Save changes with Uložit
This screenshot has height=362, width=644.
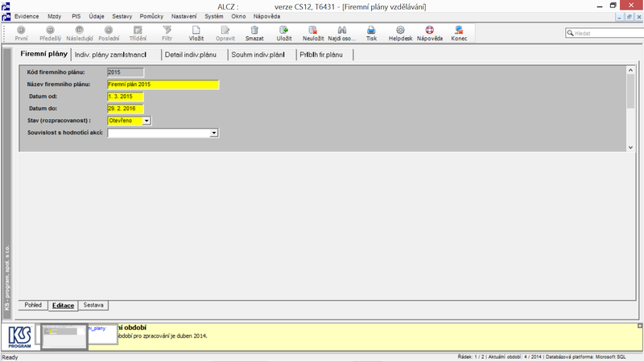[284, 33]
